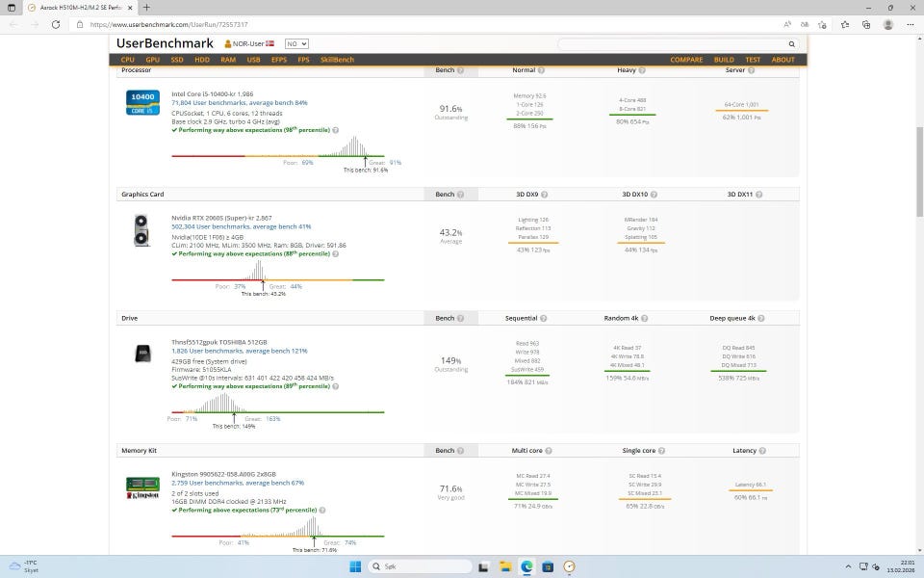Close the Asrock H510M browser tab

tap(130, 8)
